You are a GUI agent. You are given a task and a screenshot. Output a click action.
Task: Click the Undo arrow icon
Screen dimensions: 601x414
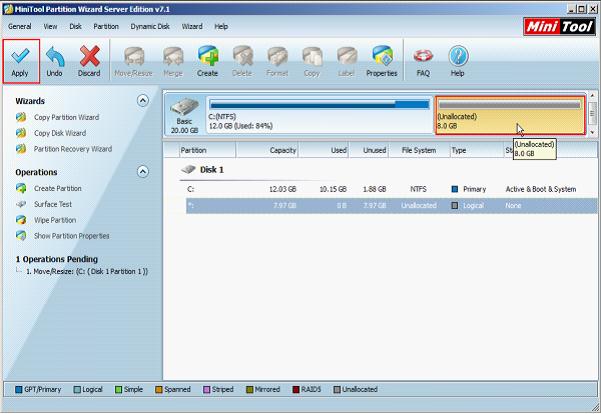point(55,56)
